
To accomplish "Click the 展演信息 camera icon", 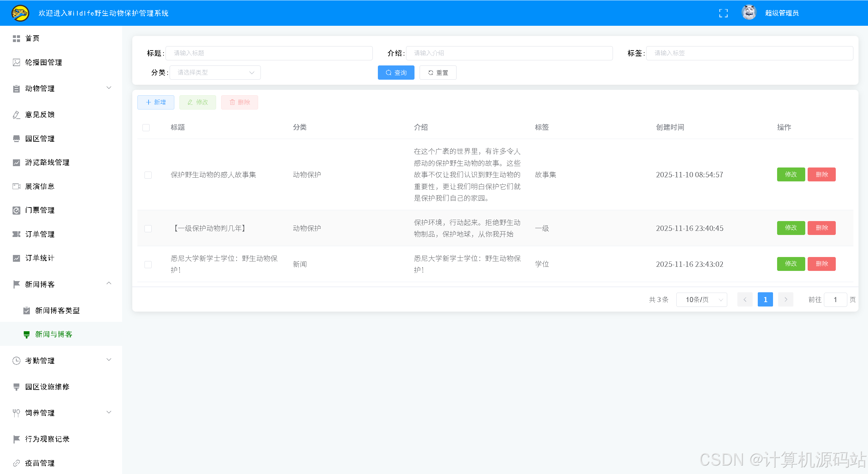I will coord(16,186).
